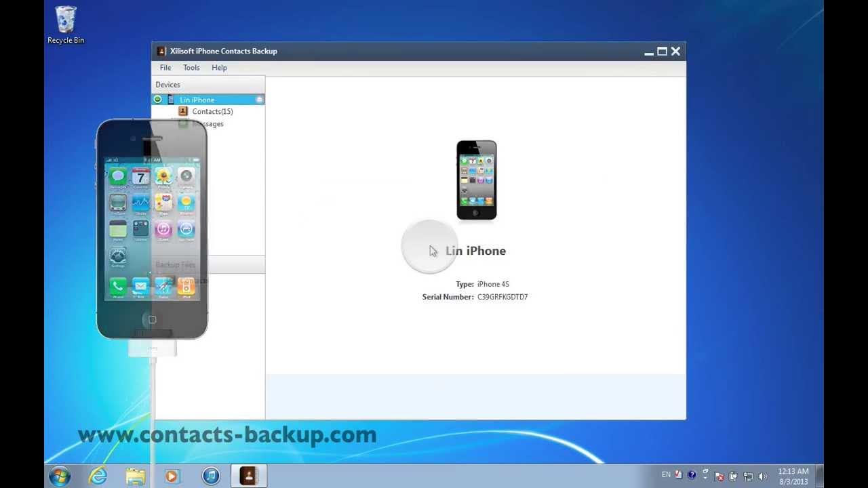Click the Lin iPhone device name heading
This screenshot has height=488, width=868.
tap(475, 251)
